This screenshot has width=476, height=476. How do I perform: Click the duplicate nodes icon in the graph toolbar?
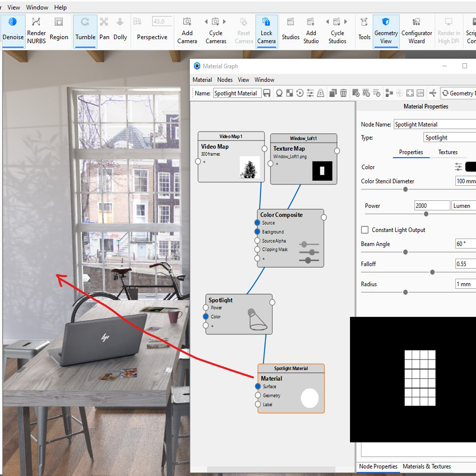pos(332,93)
